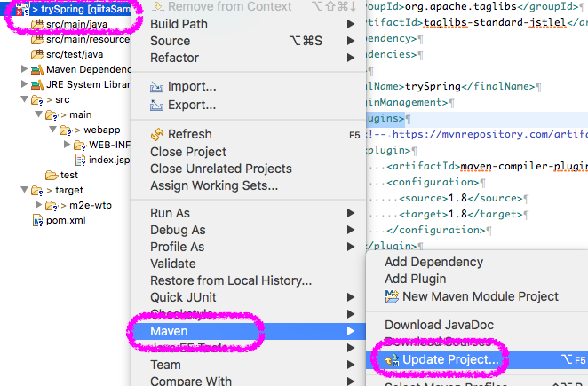Click the webapp folder icon
588x386 pixels.
coord(66,130)
